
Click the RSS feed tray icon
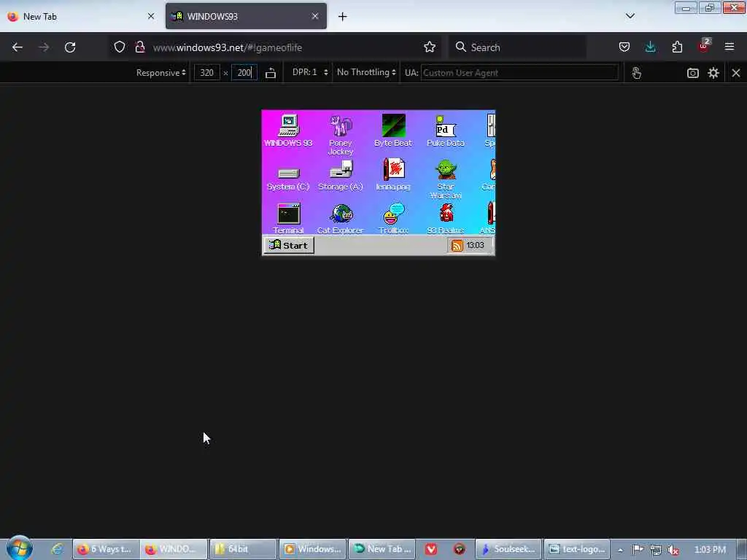point(457,245)
